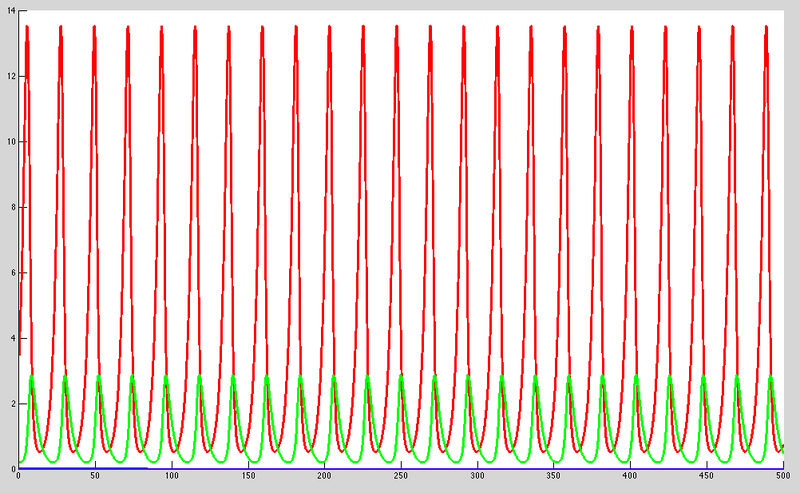This screenshot has height=493, width=800.
Task: Click the y-axis tick label 10
Action: (x=9, y=141)
